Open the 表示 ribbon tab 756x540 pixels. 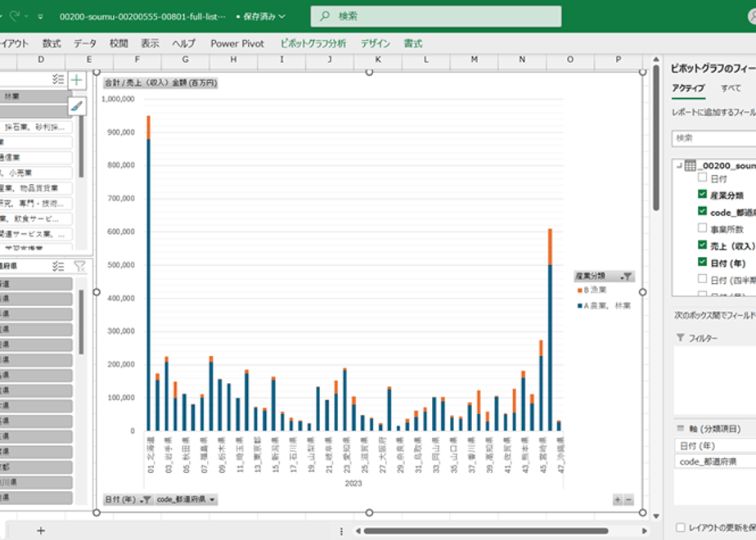point(150,43)
